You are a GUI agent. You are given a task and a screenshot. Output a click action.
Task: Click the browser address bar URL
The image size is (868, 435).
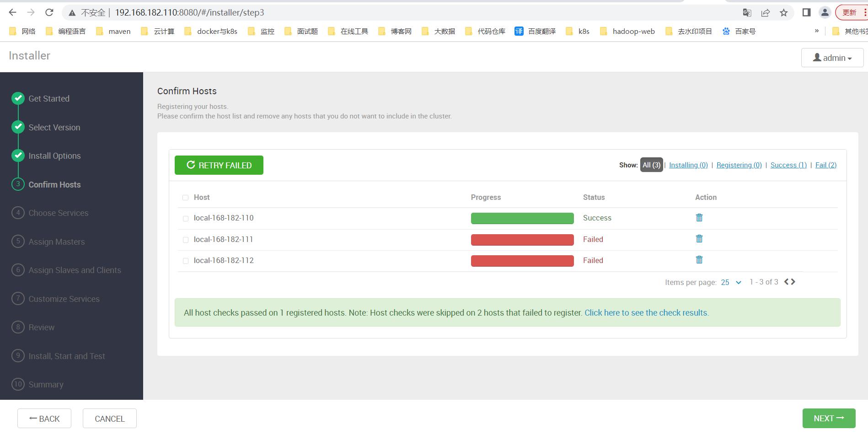[x=189, y=13]
